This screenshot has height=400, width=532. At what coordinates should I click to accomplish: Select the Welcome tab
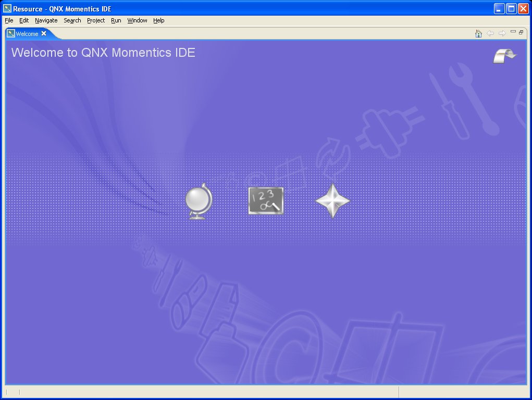(27, 33)
